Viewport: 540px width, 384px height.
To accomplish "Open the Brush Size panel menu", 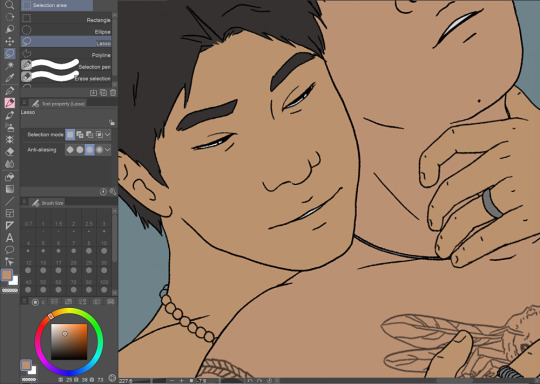I will [24, 202].
